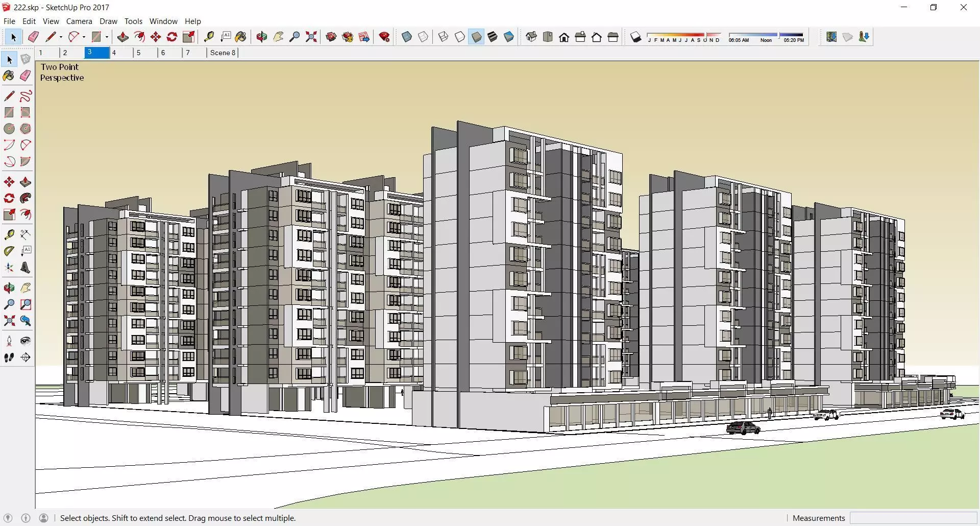Open the Tools menu
The image size is (980, 526).
[133, 21]
